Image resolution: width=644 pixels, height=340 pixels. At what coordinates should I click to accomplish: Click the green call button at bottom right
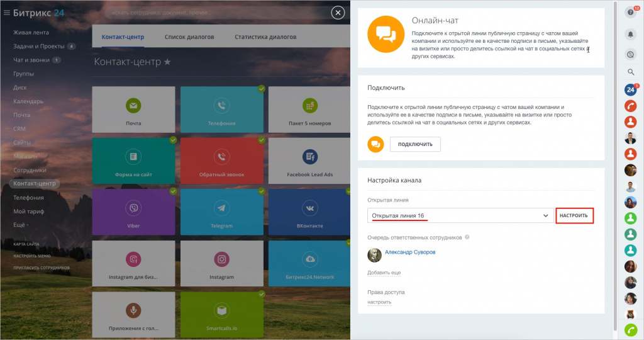631,330
